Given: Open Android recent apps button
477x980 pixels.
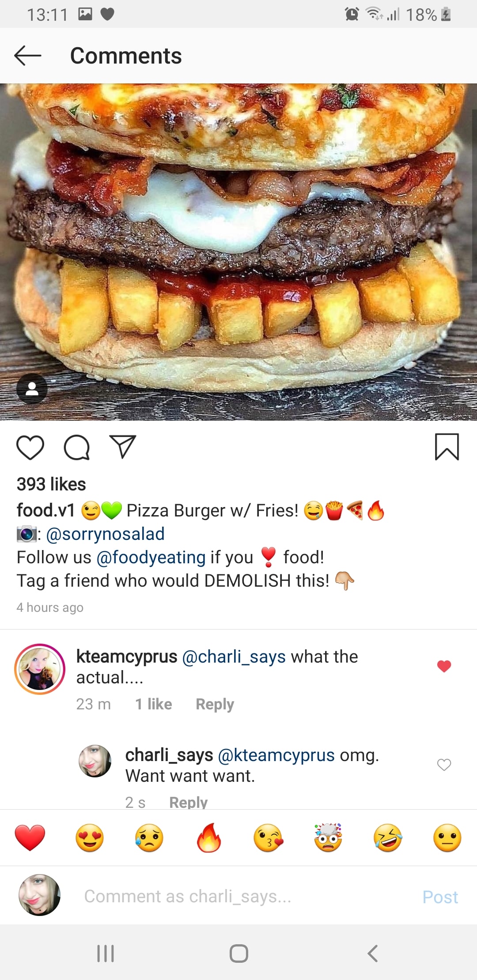Looking at the screenshot, I should 106,954.
